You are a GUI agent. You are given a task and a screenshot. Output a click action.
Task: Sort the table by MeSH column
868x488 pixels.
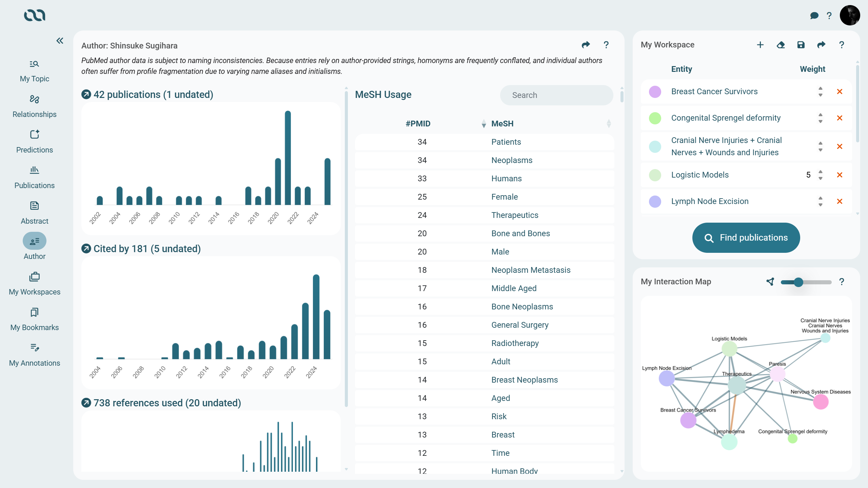click(x=609, y=124)
